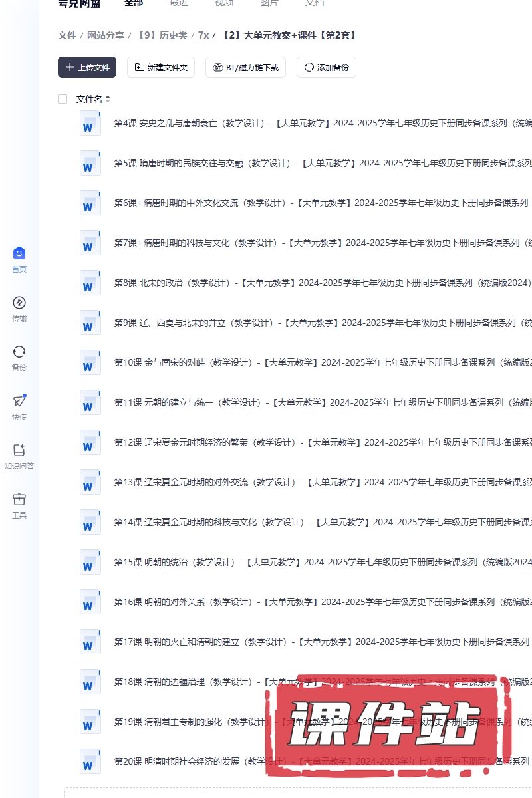
Task: Open the 第10课 金与南宋的对峙 document
Action: 266,362
